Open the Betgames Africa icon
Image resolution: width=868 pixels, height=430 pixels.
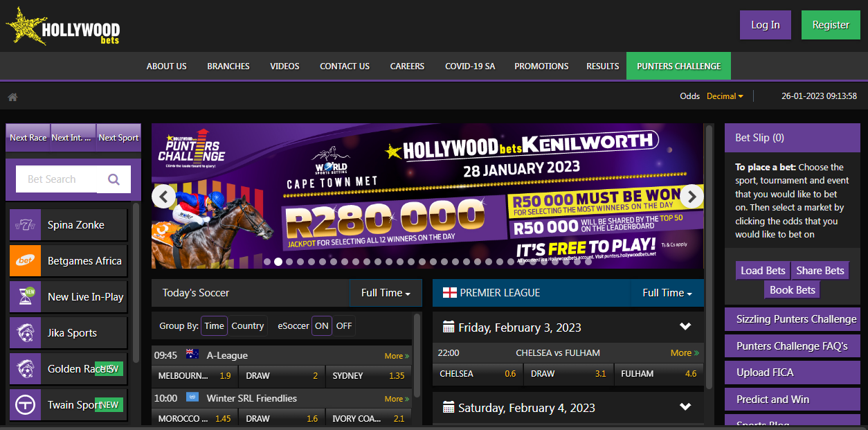pos(26,261)
